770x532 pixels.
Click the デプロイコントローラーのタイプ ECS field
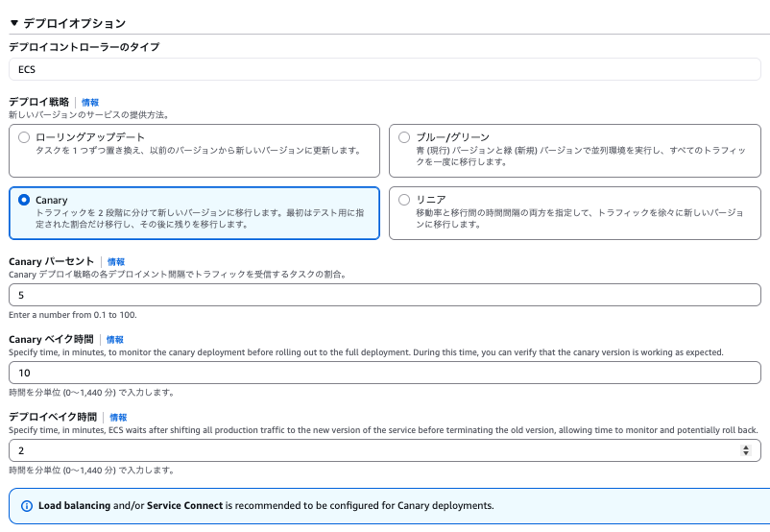tap(384, 69)
